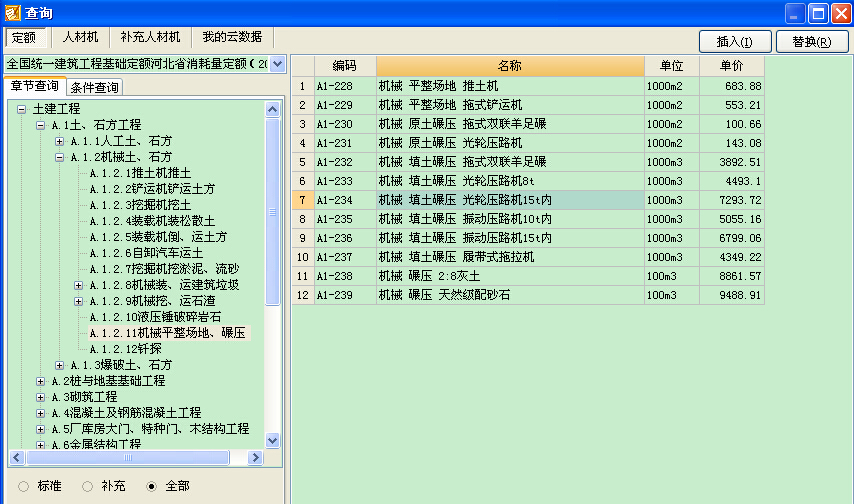
Task: Click the tree scroll right arrow
Action: (255, 458)
